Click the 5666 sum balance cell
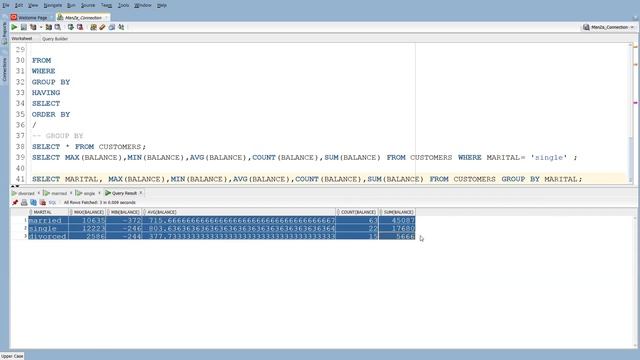This screenshot has width=640, height=360. click(398, 236)
